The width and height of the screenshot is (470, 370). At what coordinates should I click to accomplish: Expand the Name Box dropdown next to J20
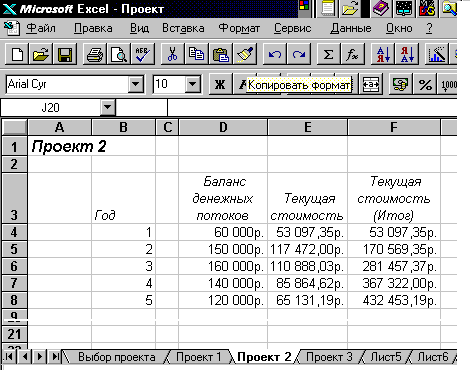pos(108,107)
